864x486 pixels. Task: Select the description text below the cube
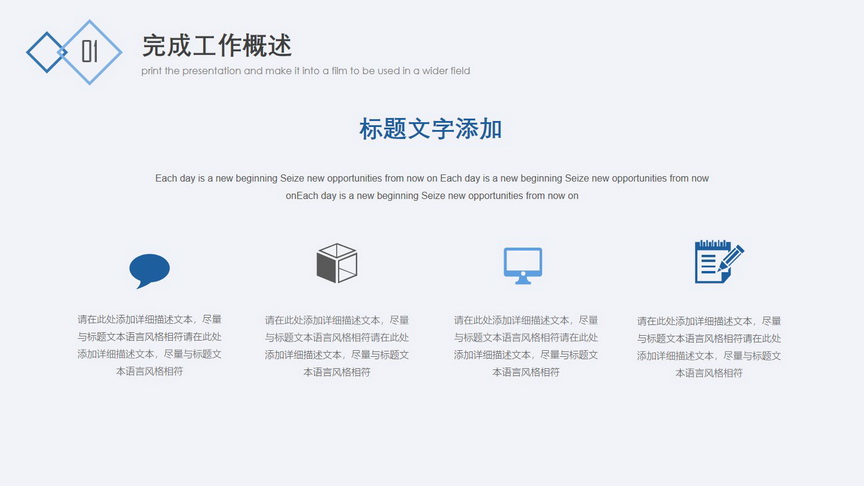337,346
